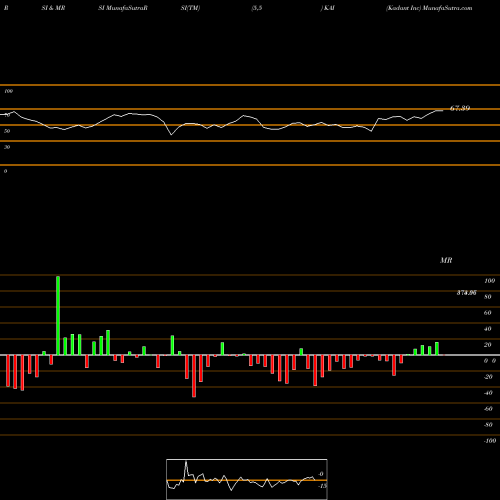This screenshot has height=500, width=500.
Task: Click the ') KAI' ticker text in header
Action: (328, 8)
